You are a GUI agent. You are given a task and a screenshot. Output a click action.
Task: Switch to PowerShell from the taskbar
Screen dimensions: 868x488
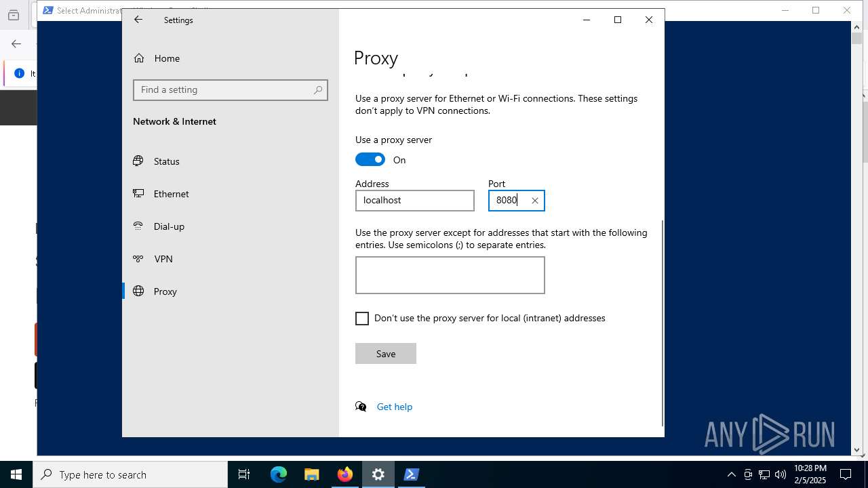coord(412,474)
